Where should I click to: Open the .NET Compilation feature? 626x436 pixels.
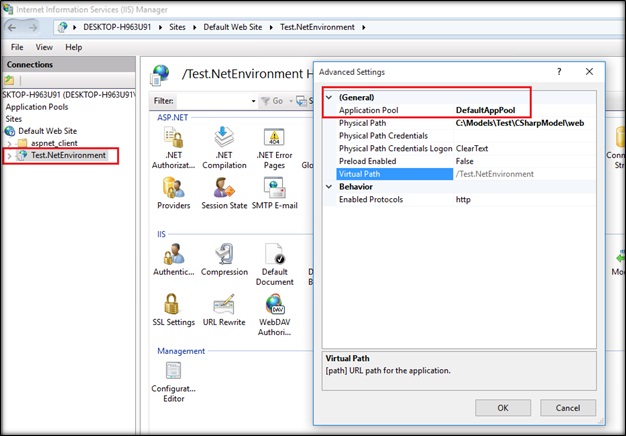[223, 137]
